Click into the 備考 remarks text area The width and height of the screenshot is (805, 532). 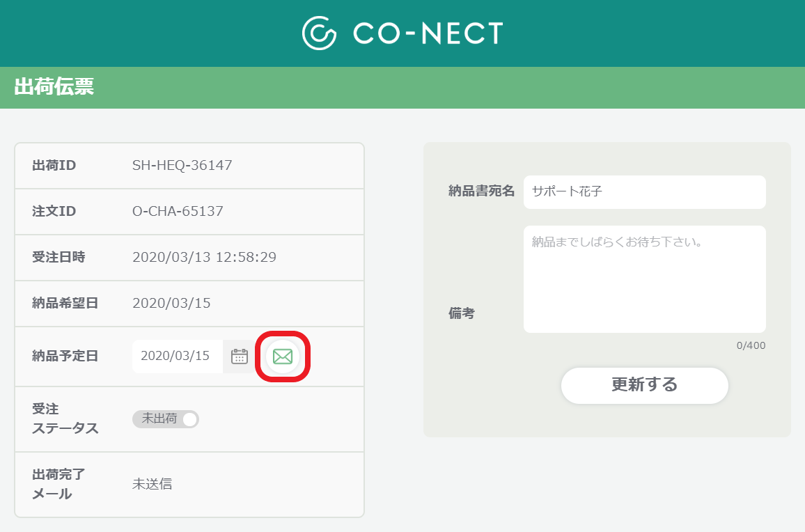[644, 279]
